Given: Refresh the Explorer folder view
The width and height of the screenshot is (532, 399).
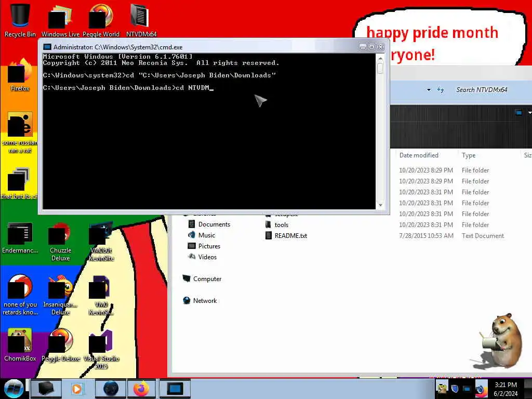Looking at the screenshot, I should pos(441,90).
